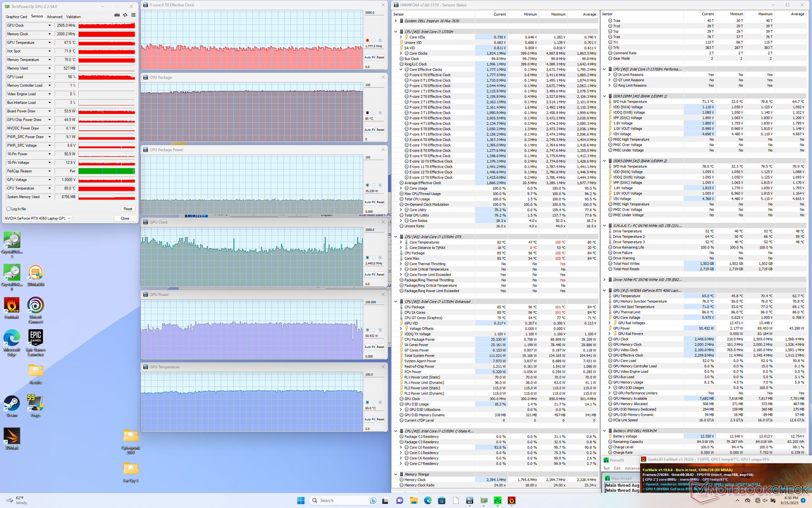Viewport: 812px width, 508px height.
Task: Collapse the Core Effective Clocks tree node
Action: click(401, 69)
